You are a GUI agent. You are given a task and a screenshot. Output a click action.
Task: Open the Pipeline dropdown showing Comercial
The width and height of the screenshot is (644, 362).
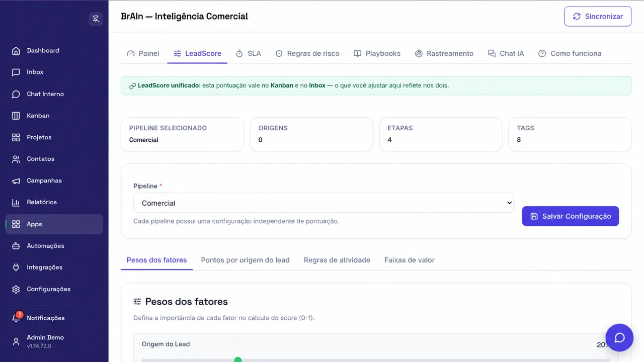[324, 203]
